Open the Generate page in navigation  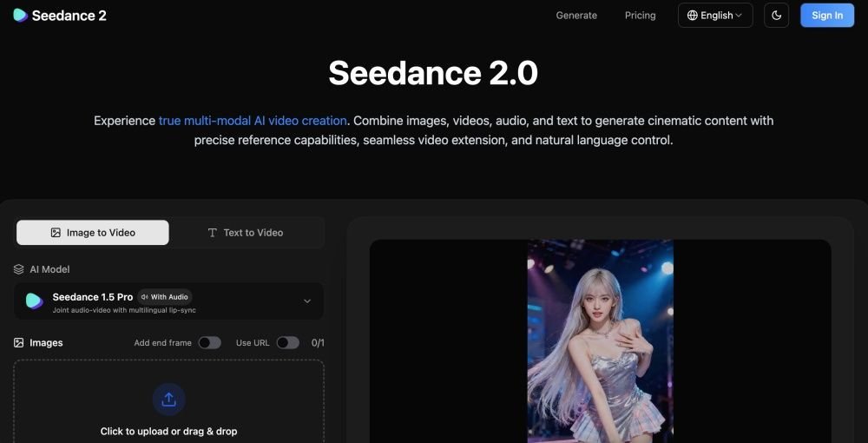[576, 16]
